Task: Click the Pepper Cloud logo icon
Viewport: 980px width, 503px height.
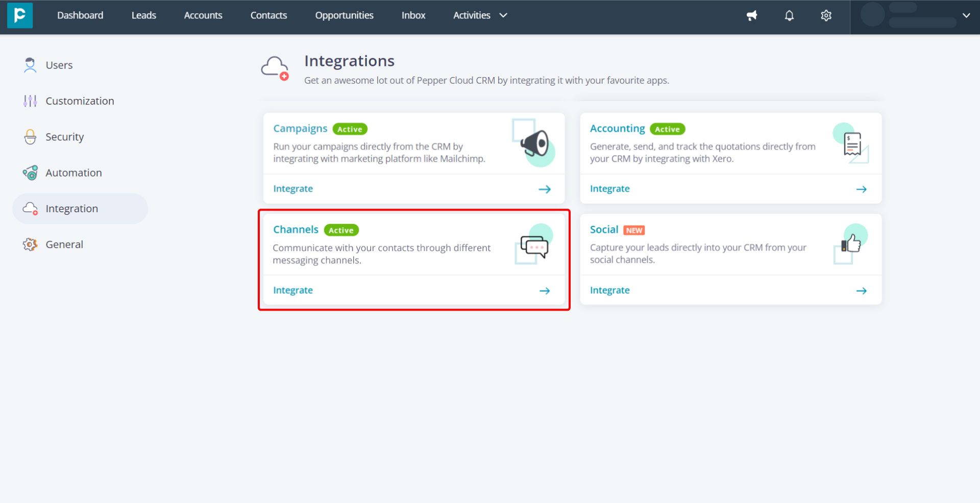Action: (x=20, y=15)
